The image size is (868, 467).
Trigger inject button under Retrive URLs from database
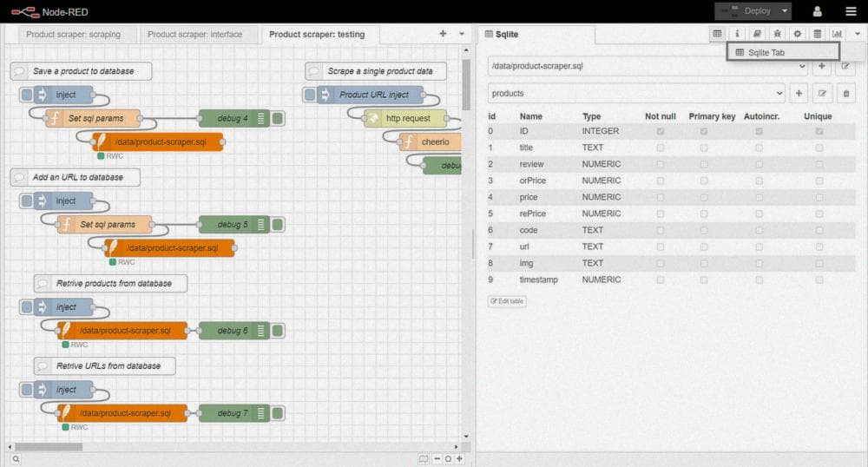coord(27,390)
